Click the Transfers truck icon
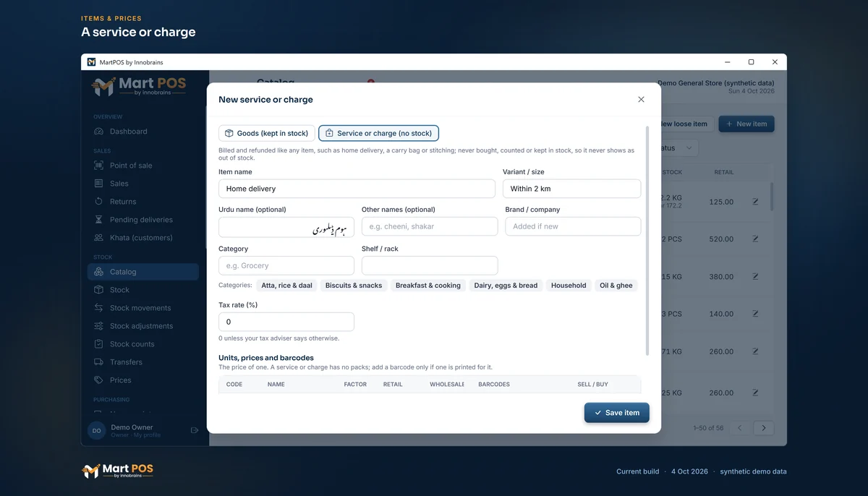This screenshot has height=496, width=868. (98, 362)
